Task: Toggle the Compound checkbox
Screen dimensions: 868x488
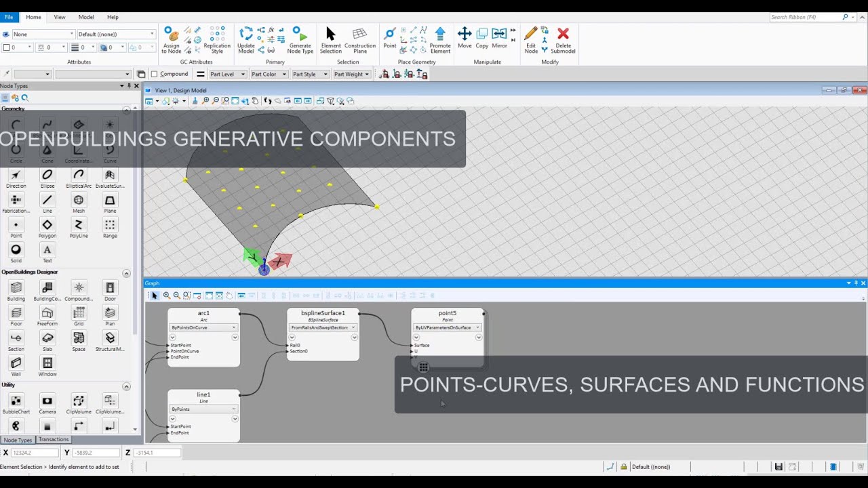Action: point(154,74)
